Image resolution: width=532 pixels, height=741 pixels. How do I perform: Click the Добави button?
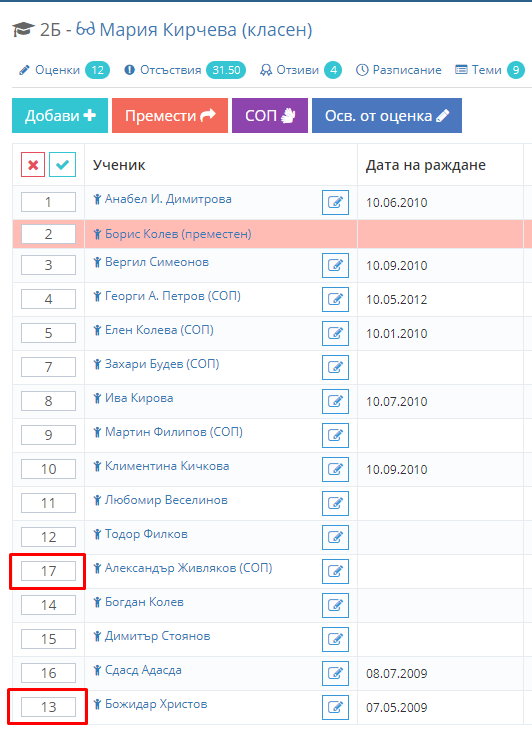click(60, 115)
